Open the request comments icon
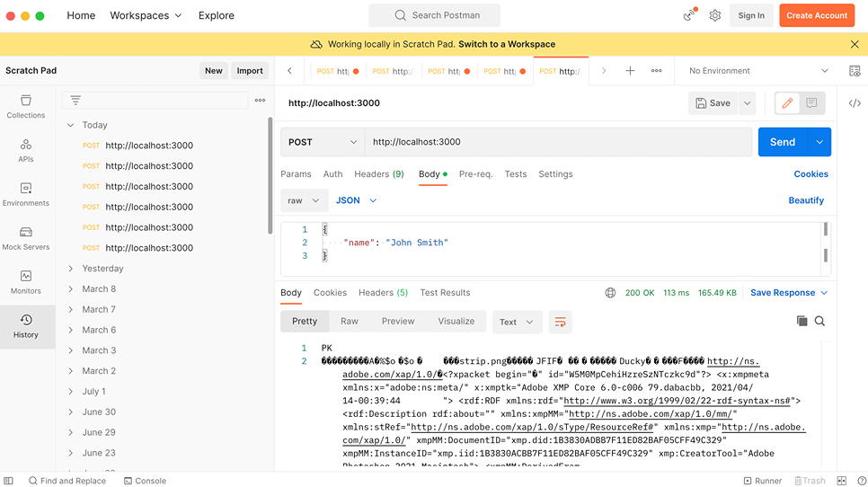868x487 pixels. pos(811,103)
